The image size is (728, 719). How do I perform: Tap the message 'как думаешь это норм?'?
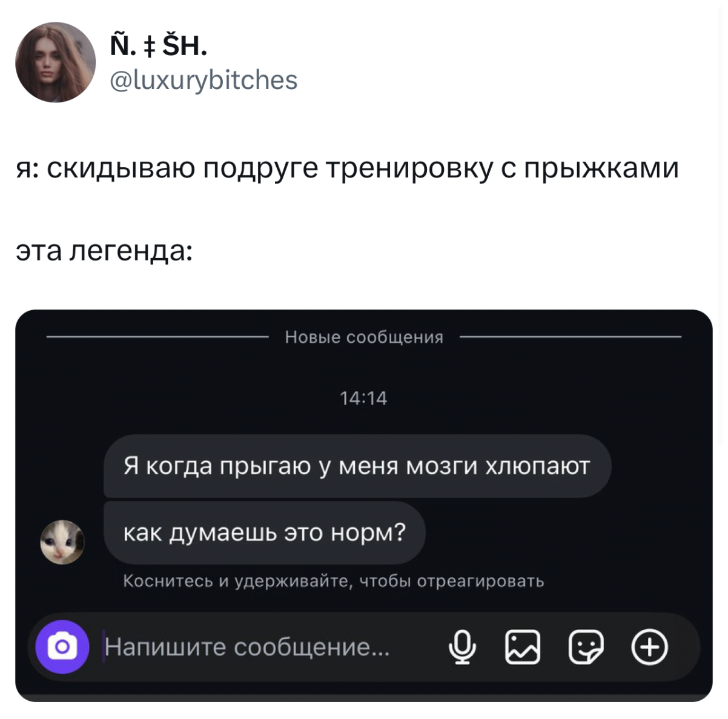265,532
